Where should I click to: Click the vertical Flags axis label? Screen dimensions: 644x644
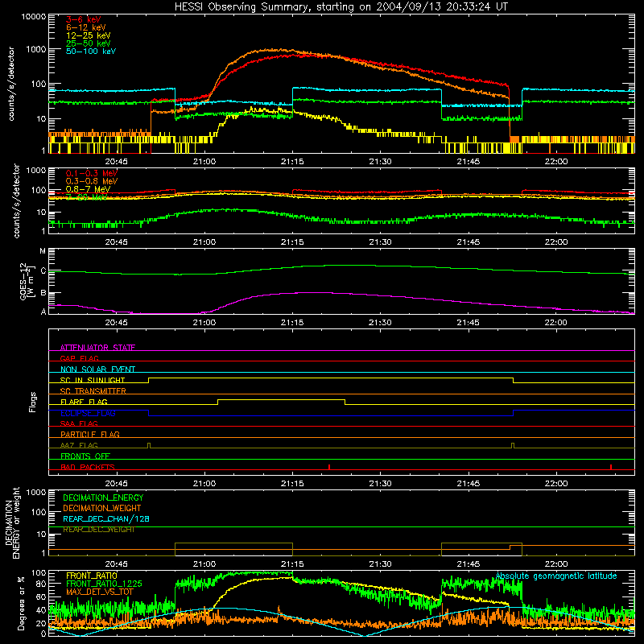pyautogui.click(x=33, y=402)
